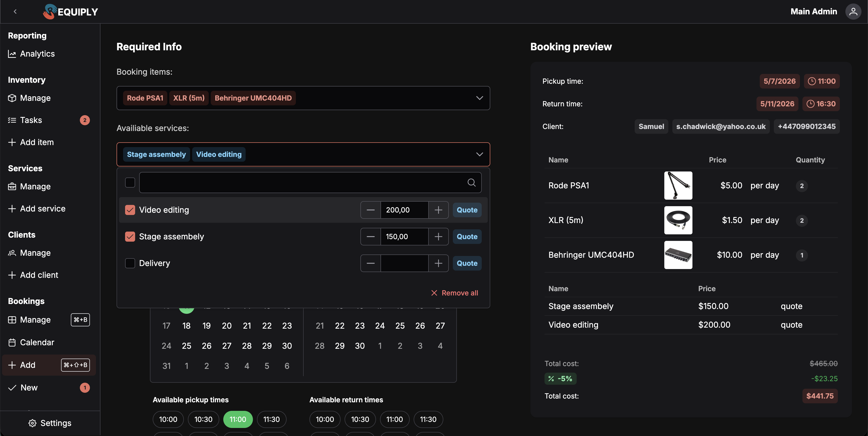Click the -5% discount badge

[560, 379]
